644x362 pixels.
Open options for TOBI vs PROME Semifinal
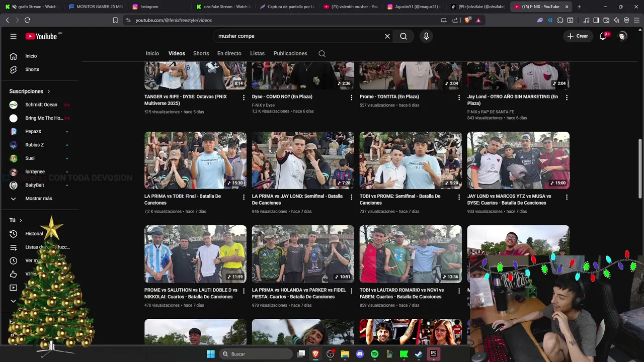pyautogui.click(x=459, y=197)
